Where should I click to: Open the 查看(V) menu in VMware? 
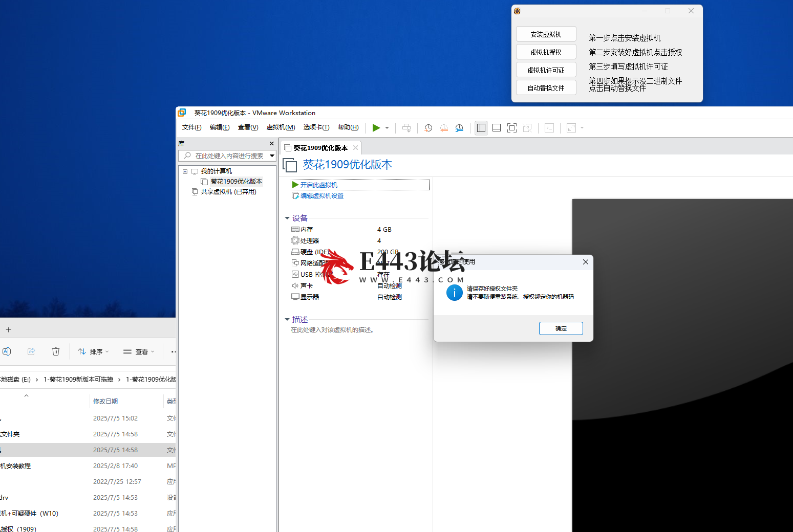point(248,127)
